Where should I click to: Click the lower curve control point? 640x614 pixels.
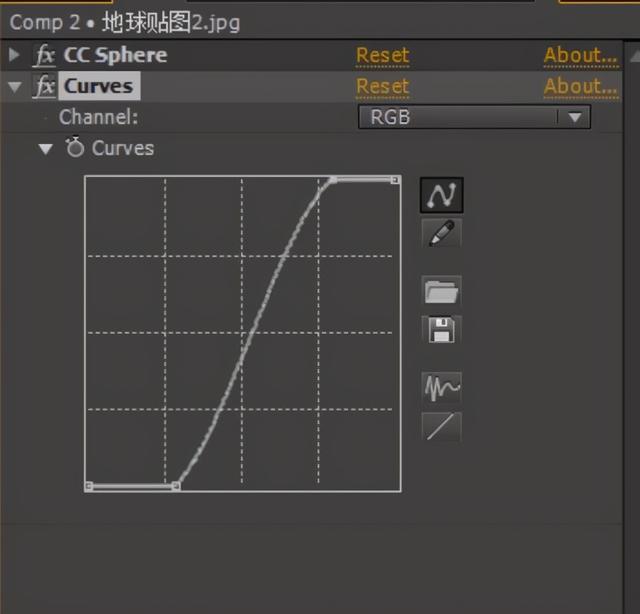point(176,485)
